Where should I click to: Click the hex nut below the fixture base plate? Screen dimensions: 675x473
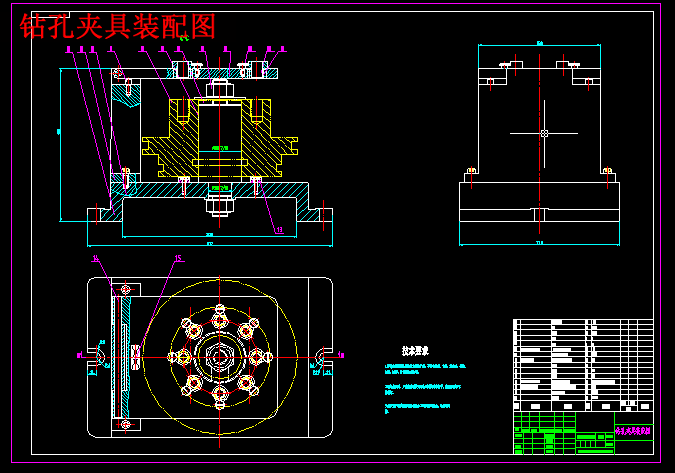click(220, 204)
